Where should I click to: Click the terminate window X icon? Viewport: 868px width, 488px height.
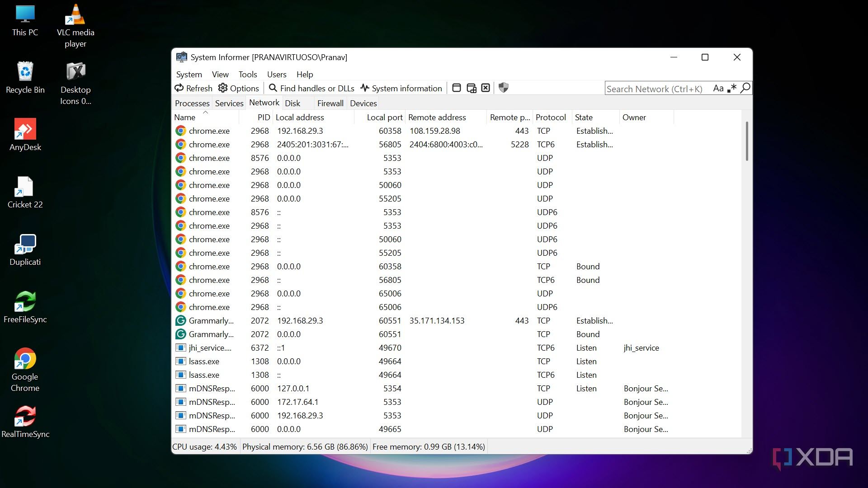coord(486,88)
